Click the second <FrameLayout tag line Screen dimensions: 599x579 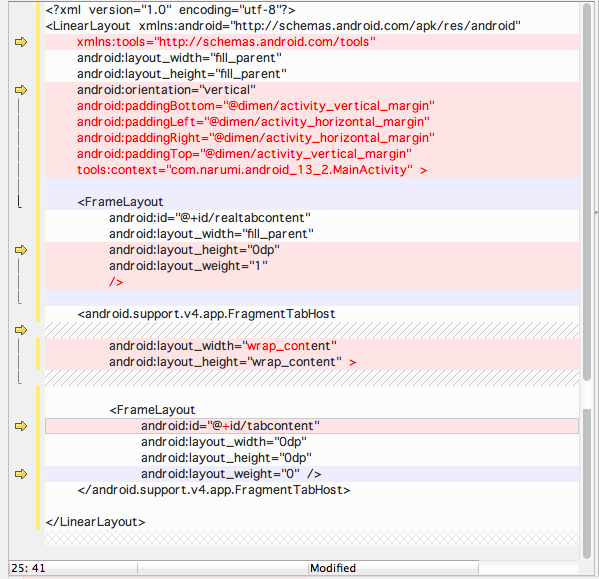(152, 410)
